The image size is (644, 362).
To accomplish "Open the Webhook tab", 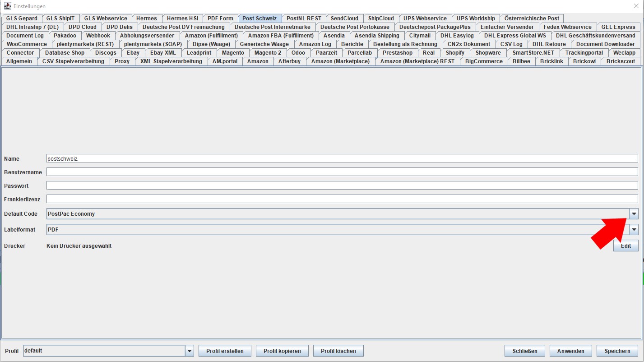I will click(98, 36).
